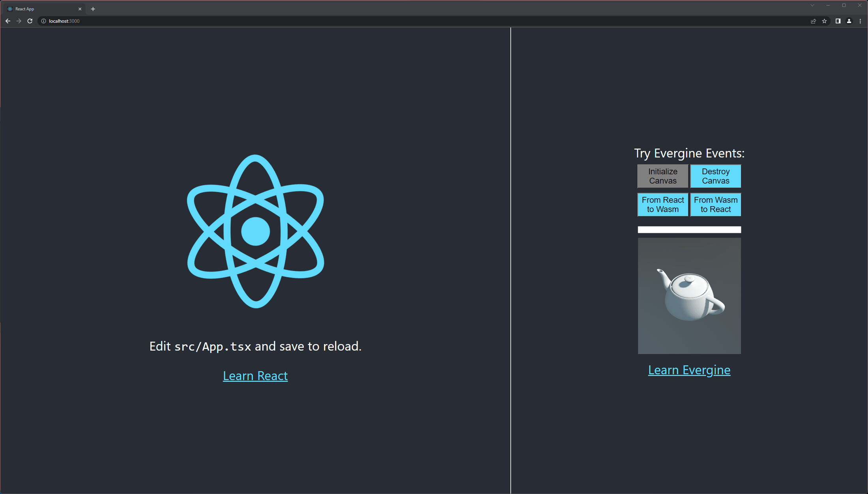The height and width of the screenshot is (494, 868).
Task: Bookmark this page with the star icon
Action: pyautogui.click(x=824, y=21)
